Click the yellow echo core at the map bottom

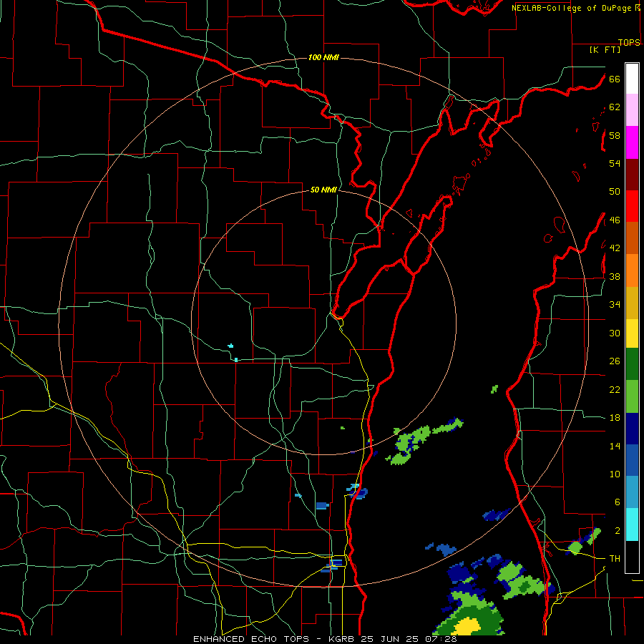click(x=468, y=626)
